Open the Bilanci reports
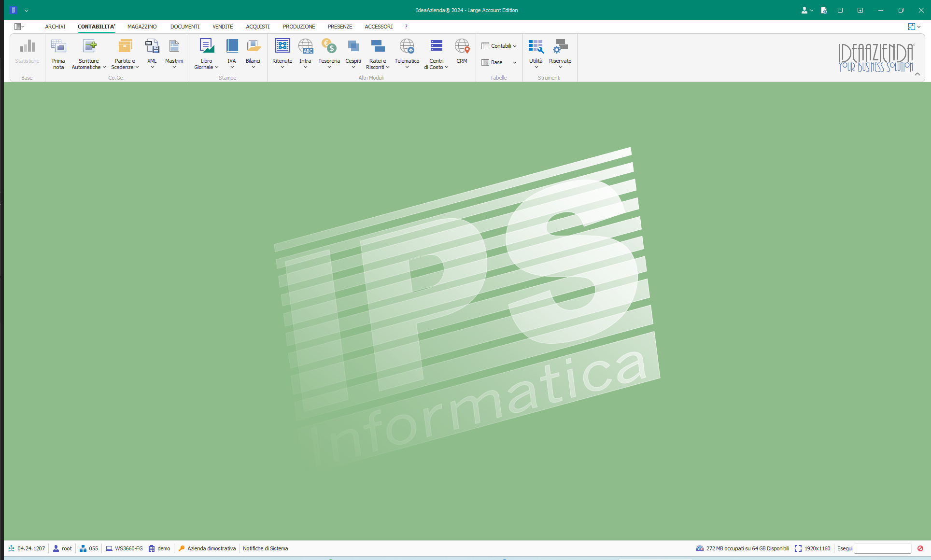This screenshot has height=560, width=931. [253, 54]
